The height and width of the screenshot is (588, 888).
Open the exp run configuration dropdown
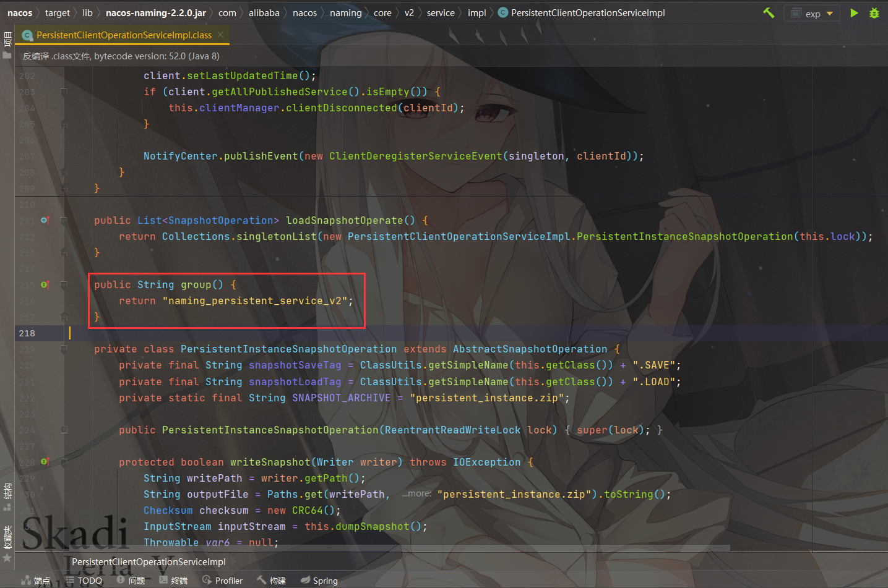pyautogui.click(x=813, y=13)
